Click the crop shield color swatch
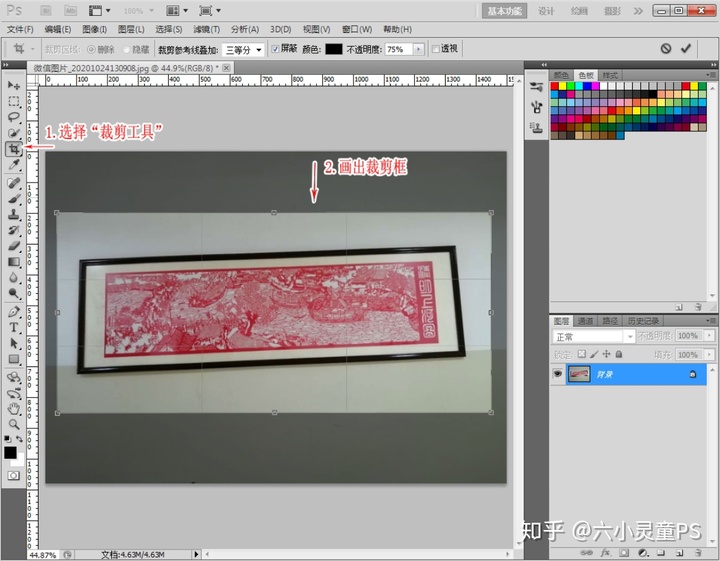This screenshot has width=720, height=561. click(x=334, y=49)
